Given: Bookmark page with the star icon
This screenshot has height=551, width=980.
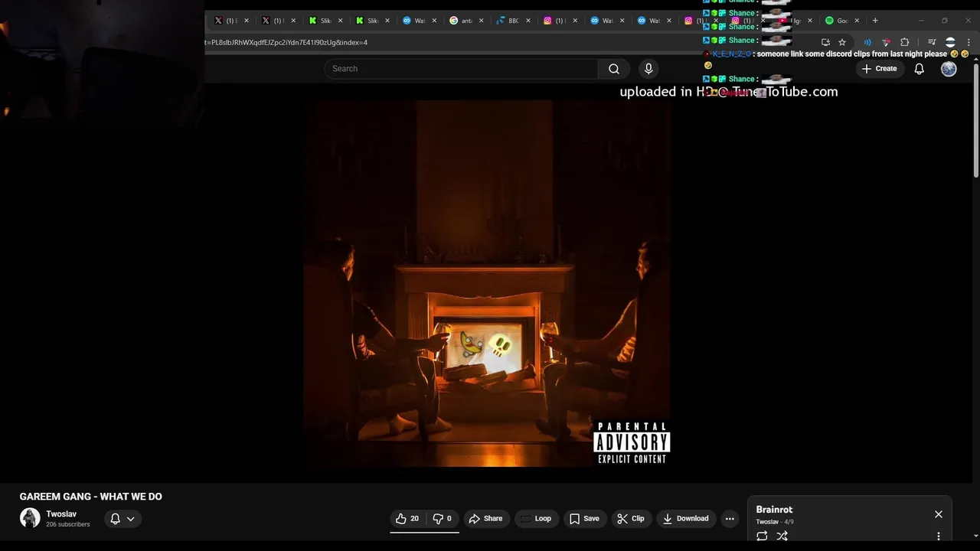Looking at the screenshot, I should coord(842,43).
